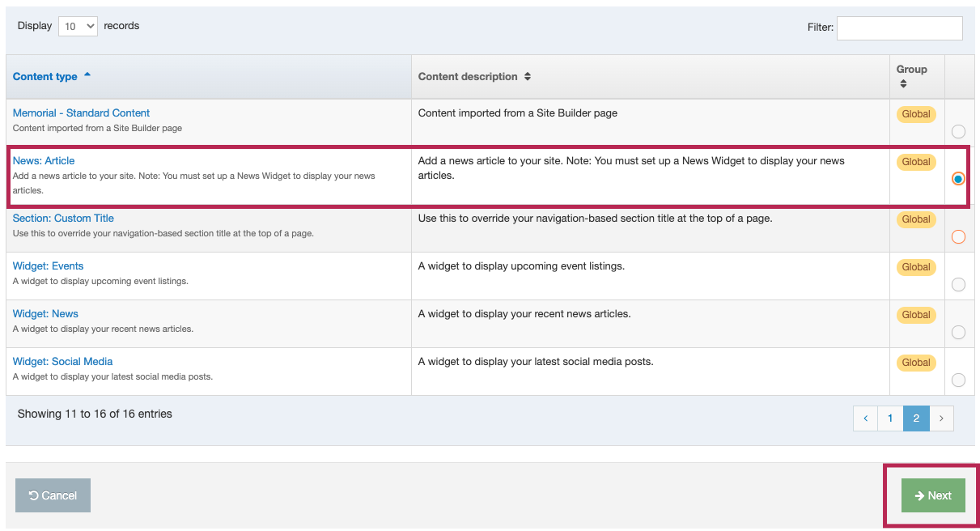This screenshot has width=980, height=531.
Task: Open the News: Article content type
Action: (x=44, y=160)
